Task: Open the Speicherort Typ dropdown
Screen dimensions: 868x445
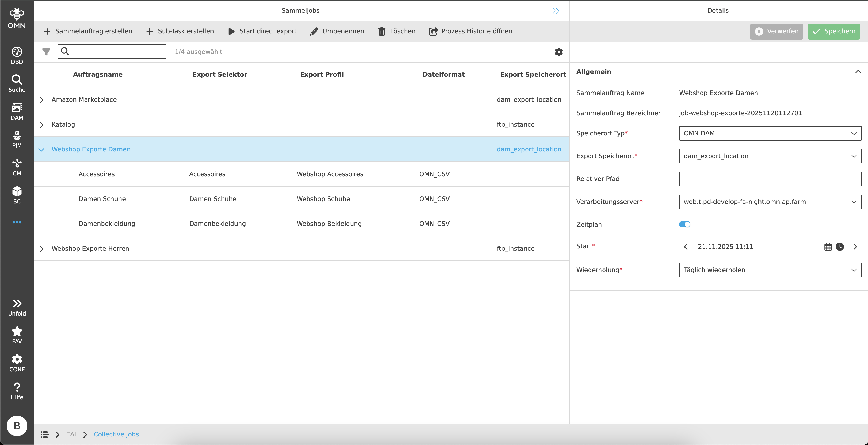Action: coord(770,133)
